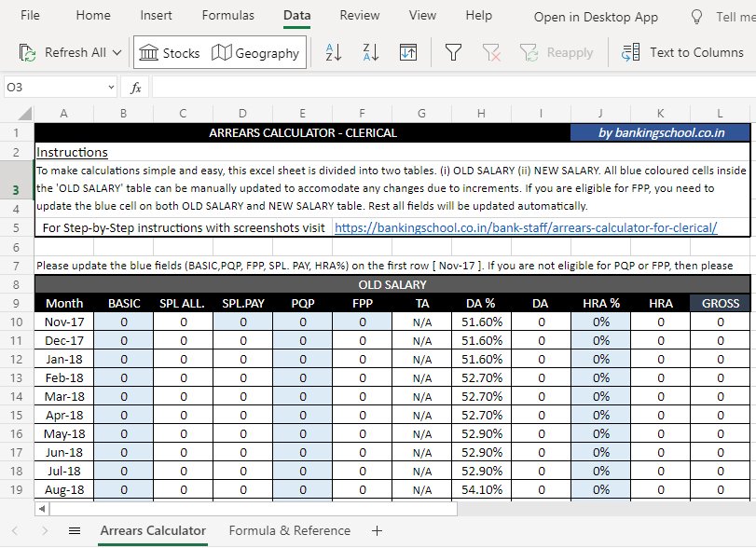Screen dimensions: 756x548
Task: Open the custom Sort dialog icon
Action: click(407, 53)
